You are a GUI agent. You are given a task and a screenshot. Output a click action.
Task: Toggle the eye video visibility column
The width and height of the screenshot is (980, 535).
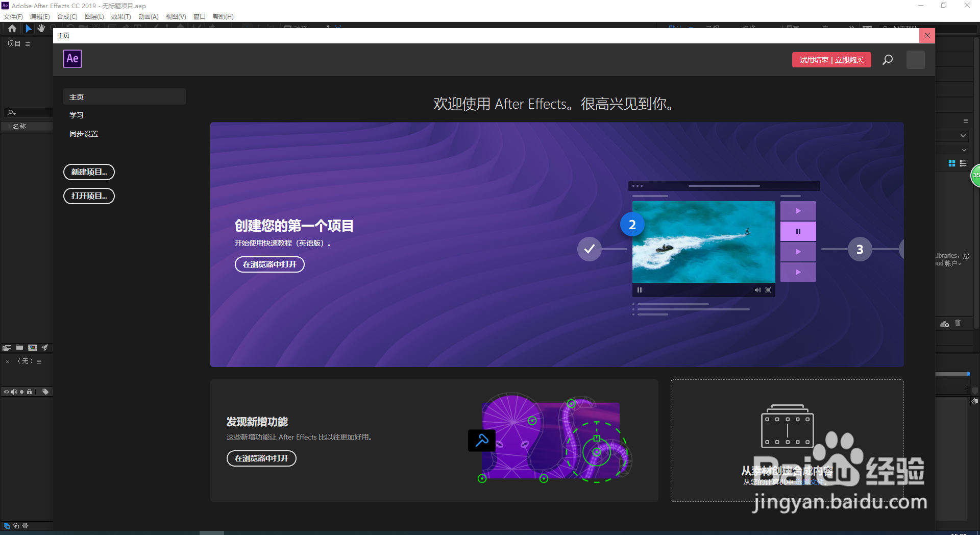coord(7,392)
